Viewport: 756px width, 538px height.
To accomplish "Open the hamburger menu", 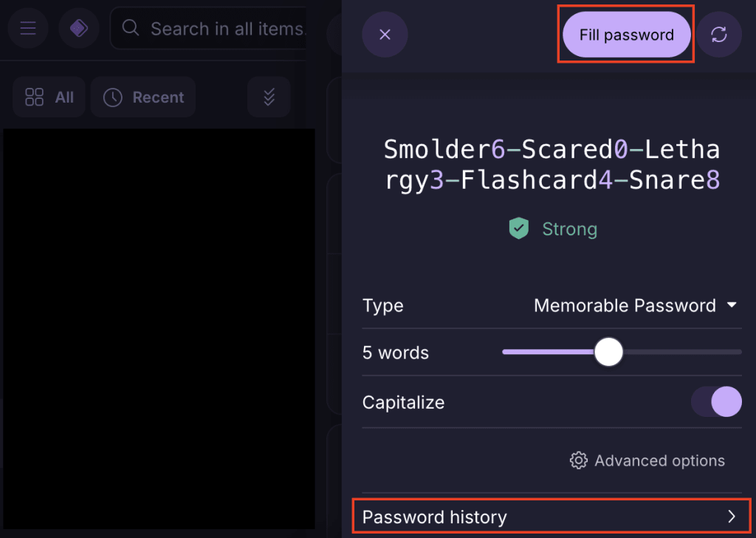I will 28,29.
